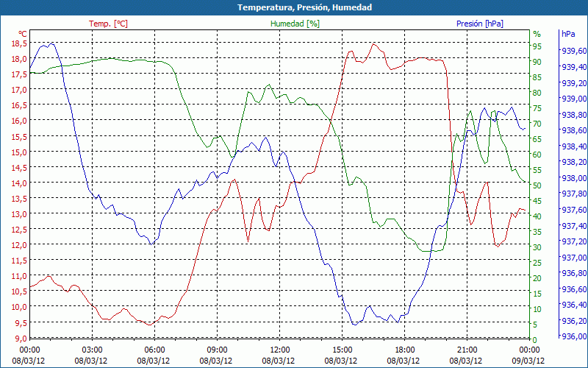Select the blue 'Presión [hPa]' legend label
Screen dimensions: 588x368
pyautogui.click(x=480, y=24)
